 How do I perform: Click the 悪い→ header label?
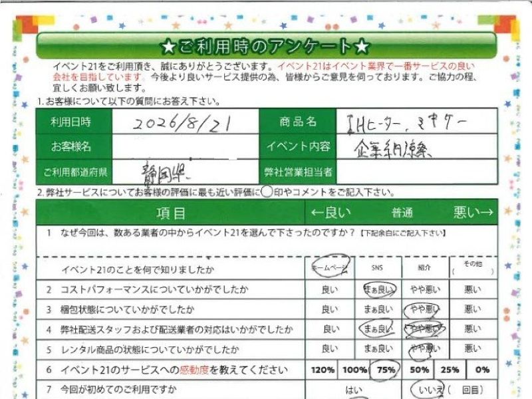473,212
